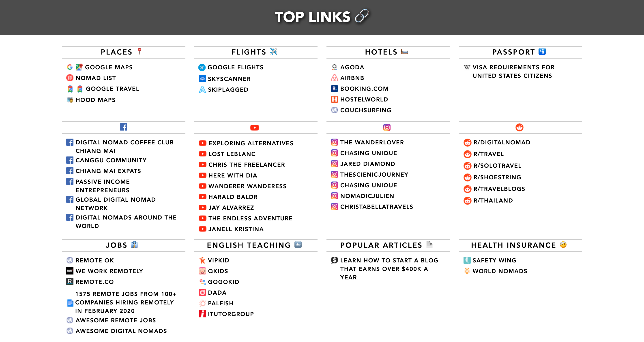Click the Facebook section header icon
Image resolution: width=644 pixels, height=342 pixels.
[x=124, y=127]
